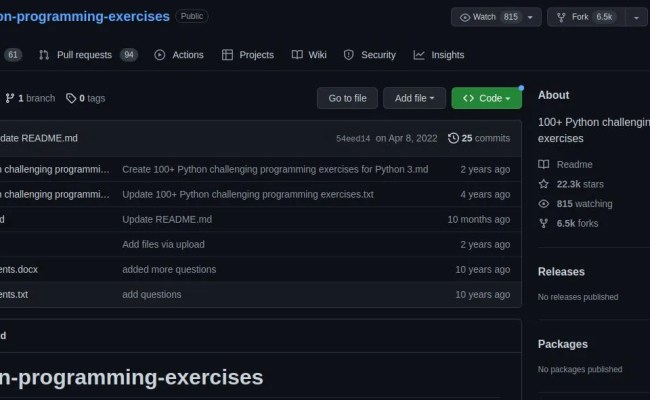Click the Projects table icon
Image resolution: width=650 pixels, height=400 pixels.
[227, 55]
